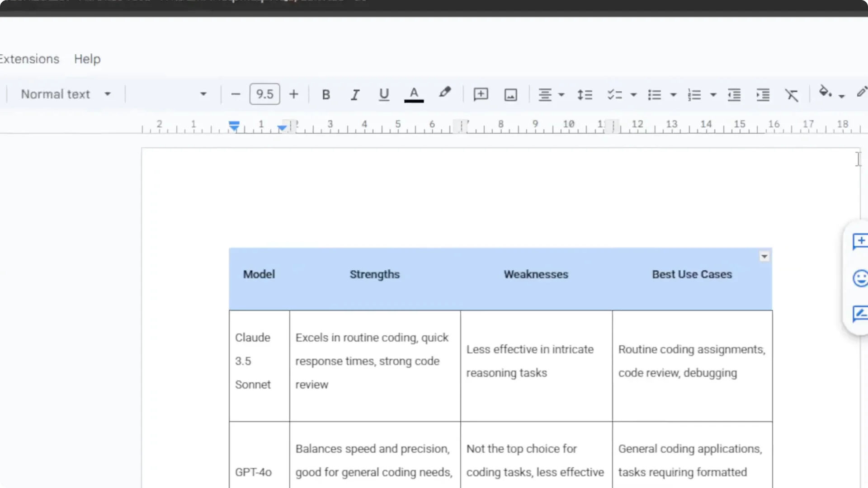868x488 pixels.
Task: Apply a checklist to the text
Action: [614, 94]
